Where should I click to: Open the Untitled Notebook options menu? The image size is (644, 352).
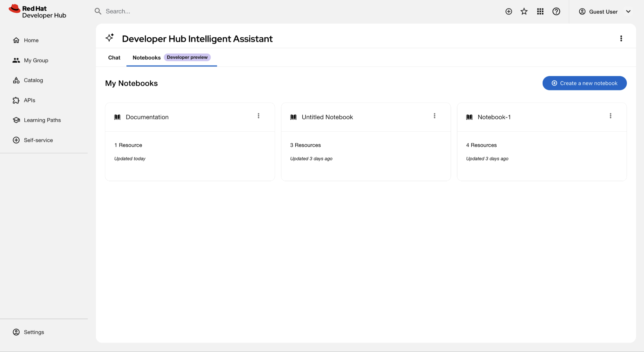pos(435,116)
